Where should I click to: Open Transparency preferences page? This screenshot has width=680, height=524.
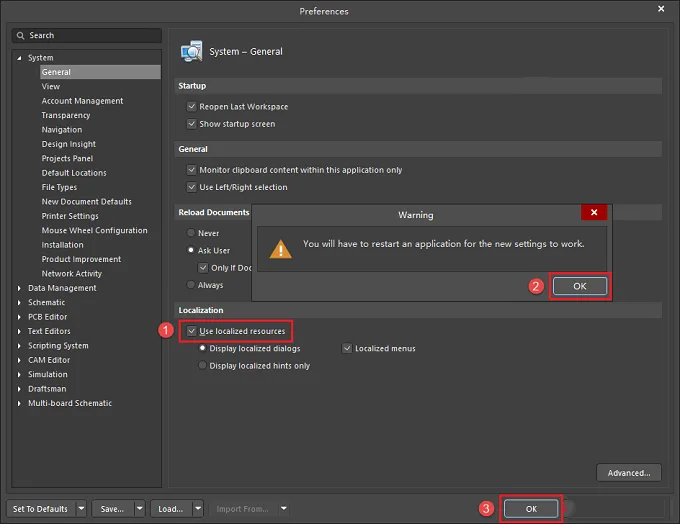coord(66,115)
